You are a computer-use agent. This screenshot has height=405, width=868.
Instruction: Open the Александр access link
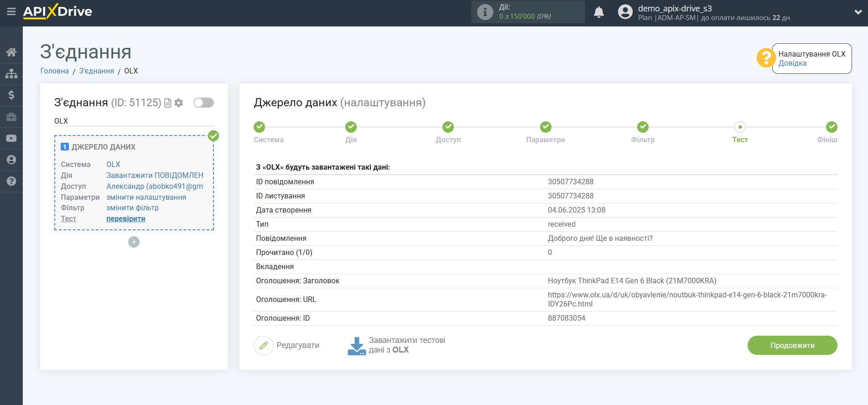(x=155, y=187)
